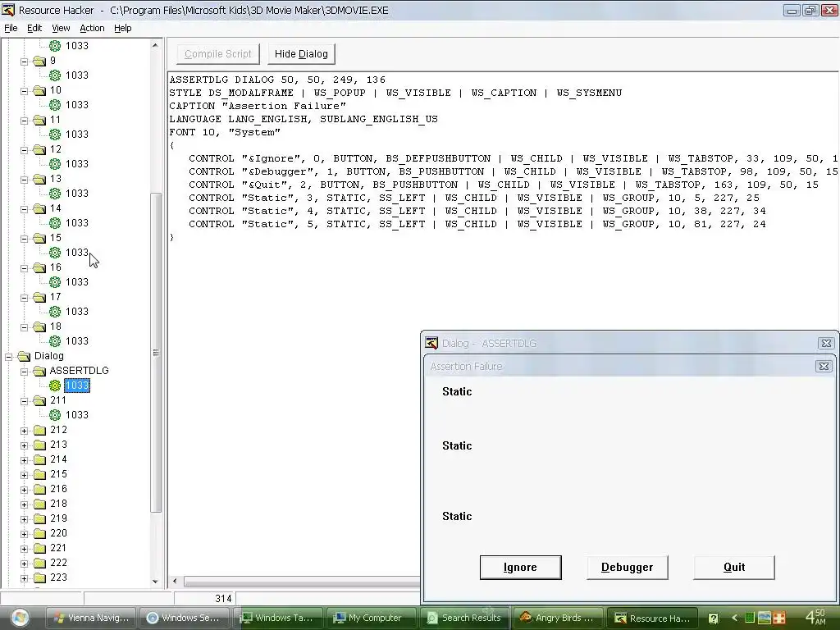The height and width of the screenshot is (630, 840).
Task: Click the Dialog - ASSERTDLG window icon
Action: pyautogui.click(x=431, y=343)
